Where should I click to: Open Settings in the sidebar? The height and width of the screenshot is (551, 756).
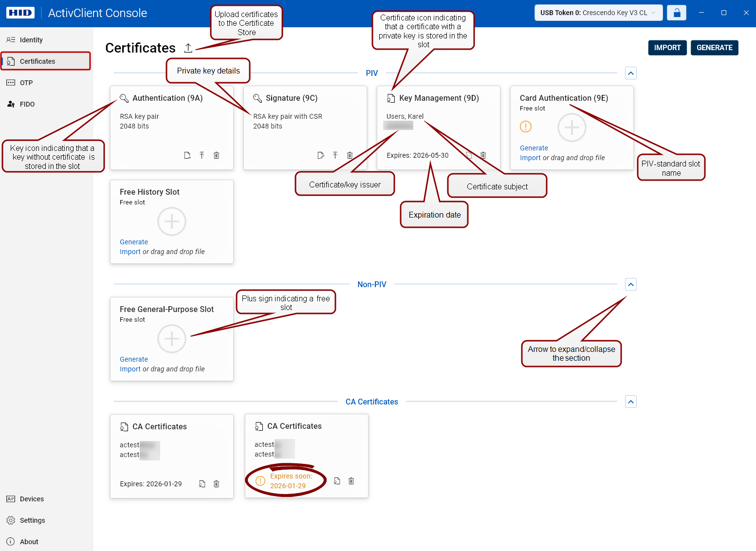pos(32,520)
